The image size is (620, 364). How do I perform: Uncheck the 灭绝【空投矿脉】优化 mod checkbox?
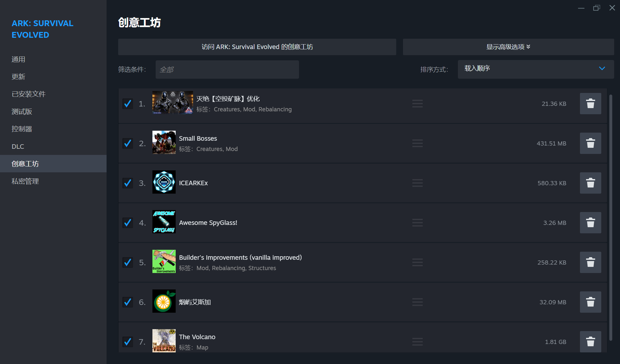[128, 104]
